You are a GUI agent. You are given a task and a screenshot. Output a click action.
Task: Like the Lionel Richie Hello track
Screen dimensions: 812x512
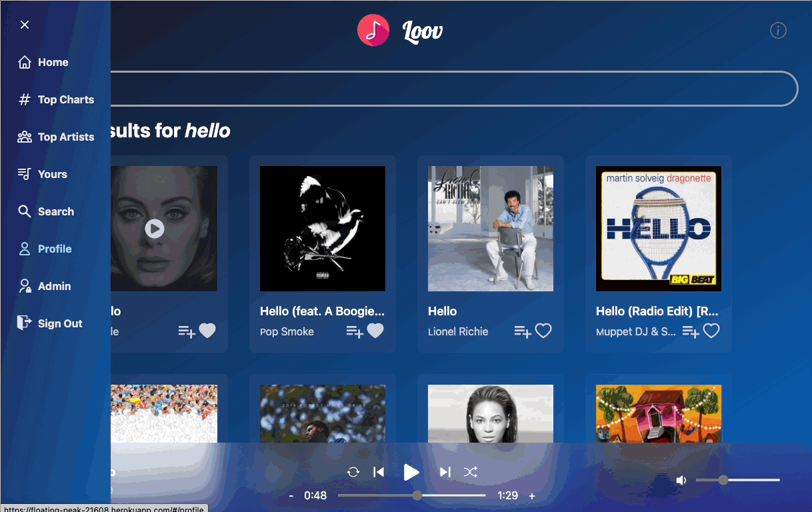click(x=543, y=331)
